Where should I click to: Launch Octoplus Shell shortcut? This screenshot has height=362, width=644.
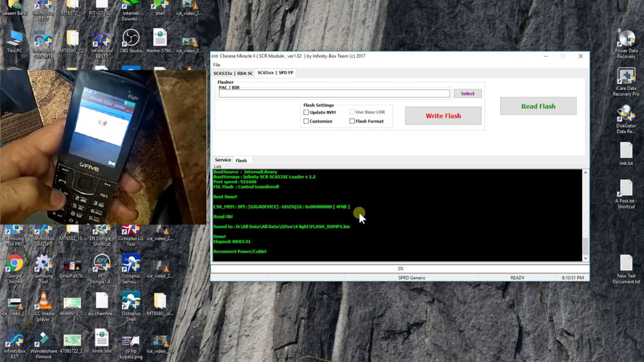[x=131, y=307]
